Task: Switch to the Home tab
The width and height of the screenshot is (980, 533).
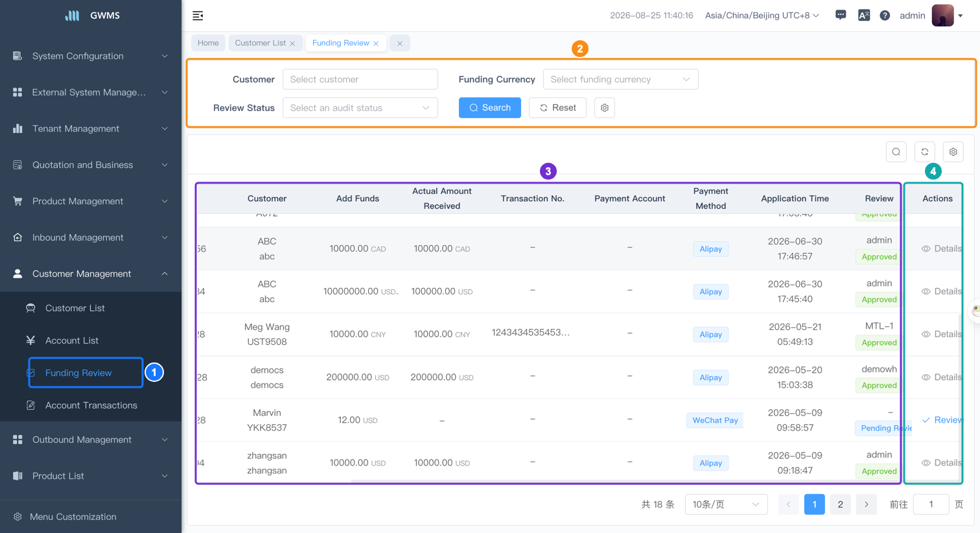Action: tap(208, 43)
